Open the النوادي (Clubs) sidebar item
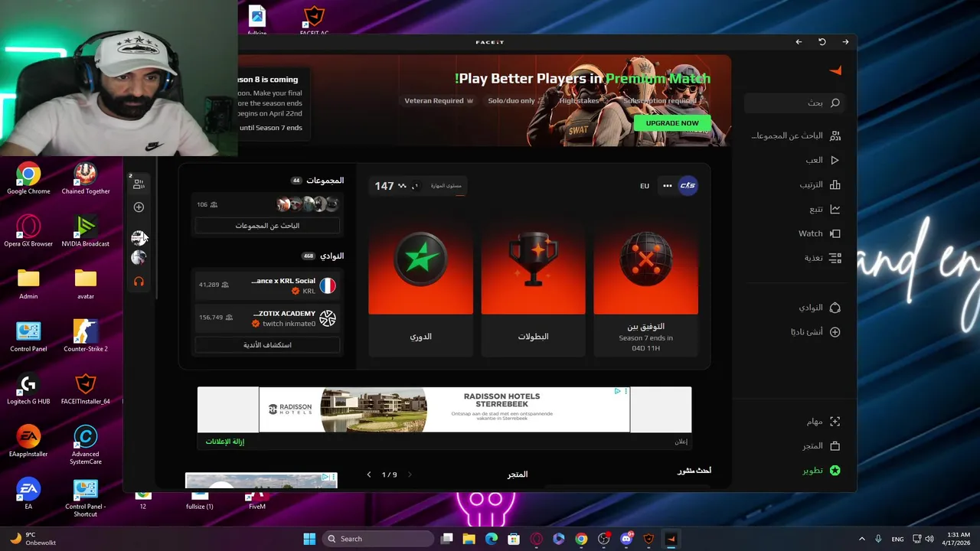980x551 pixels. tap(819, 308)
